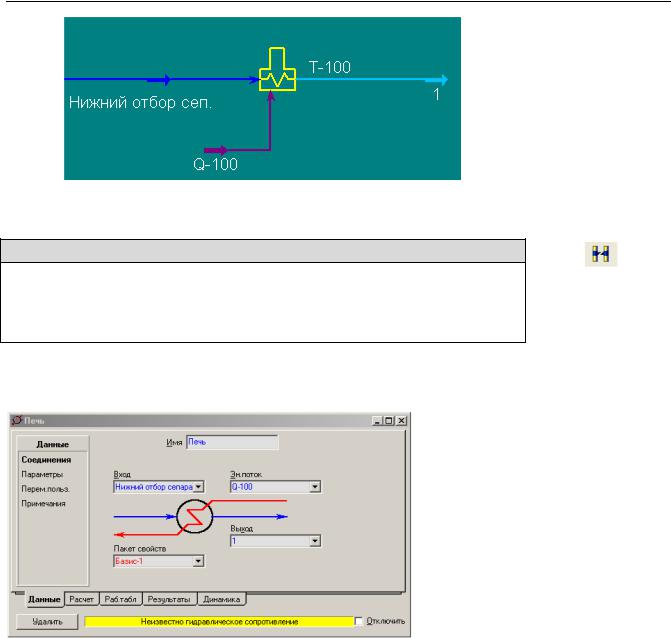Select the outlet stream 1 arrow
Screen dimensions: 671x638
[x=436, y=80]
